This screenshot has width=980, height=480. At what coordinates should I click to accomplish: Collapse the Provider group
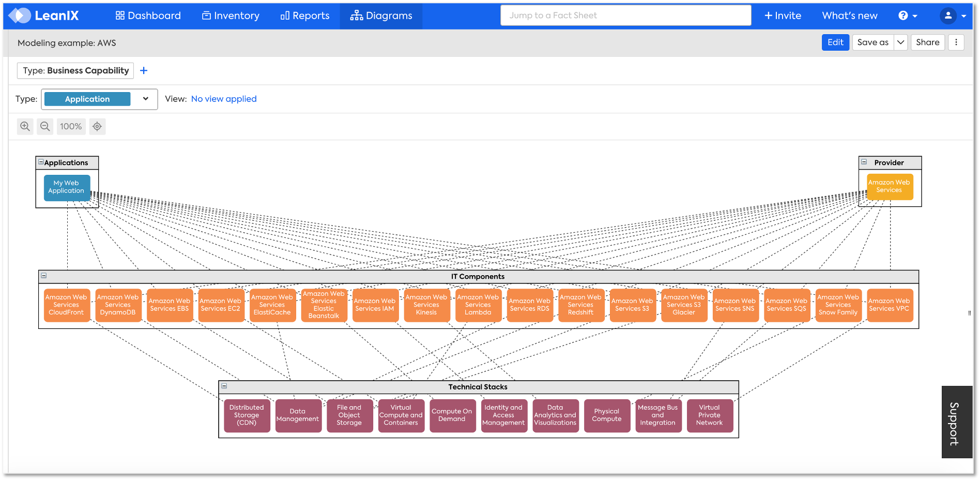[864, 162]
